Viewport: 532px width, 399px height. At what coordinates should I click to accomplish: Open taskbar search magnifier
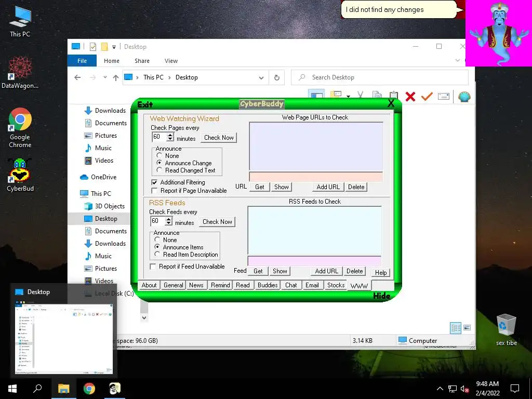coord(37,389)
